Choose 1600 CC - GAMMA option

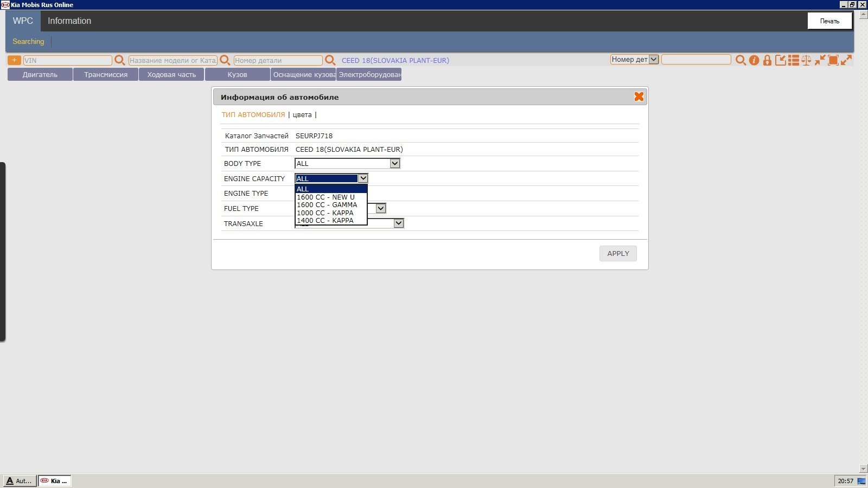pos(331,204)
